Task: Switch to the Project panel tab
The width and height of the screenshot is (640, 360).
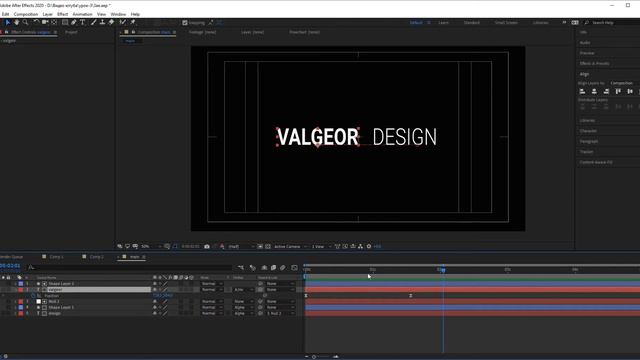Action: tap(71, 32)
